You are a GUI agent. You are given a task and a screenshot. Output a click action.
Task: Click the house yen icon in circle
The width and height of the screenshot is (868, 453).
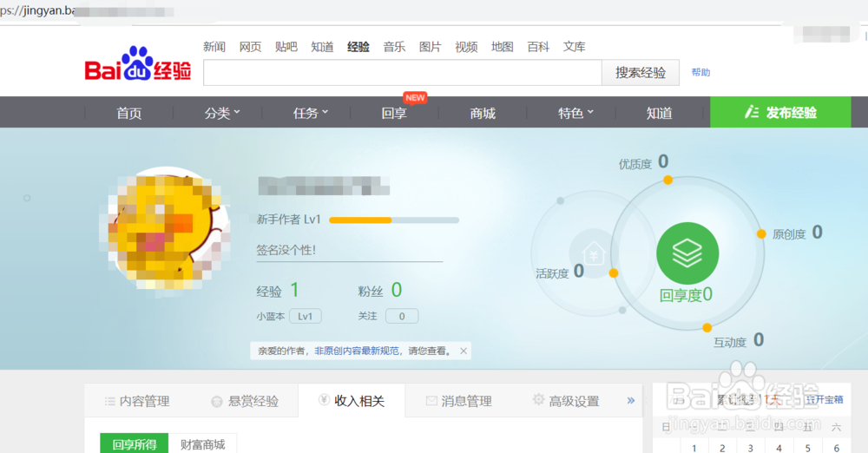click(x=594, y=255)
